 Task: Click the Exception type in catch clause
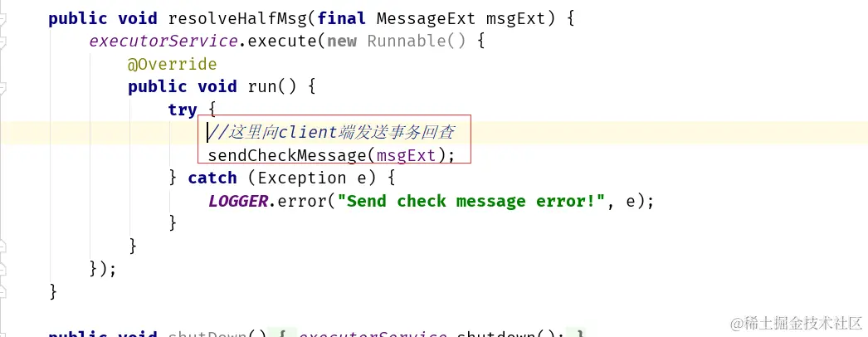click(x=302, y=178)
